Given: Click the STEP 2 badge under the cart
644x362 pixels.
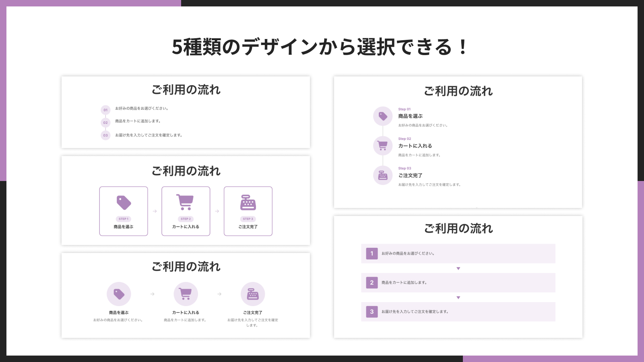Looking at the screenshot, I should tap(186, 219).
